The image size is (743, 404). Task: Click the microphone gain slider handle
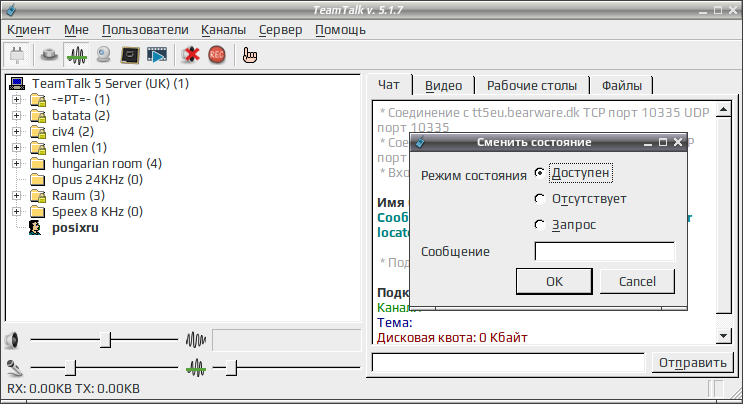pos(70,368)
